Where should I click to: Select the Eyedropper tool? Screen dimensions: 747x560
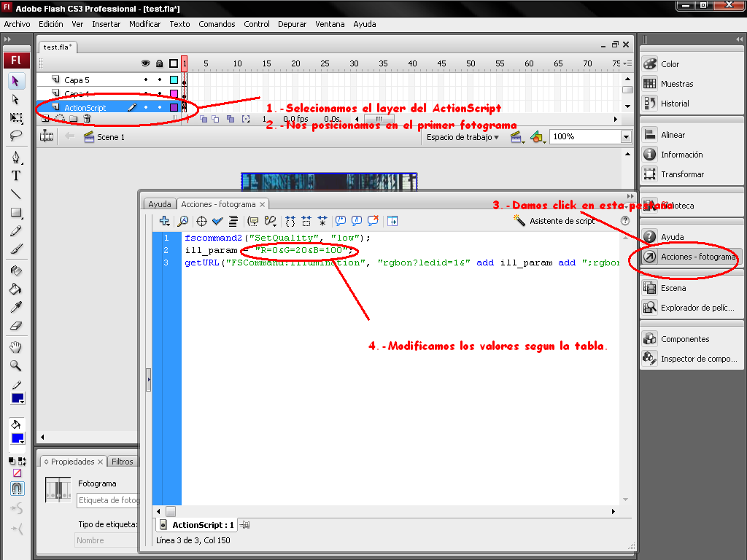click(16, 308)
